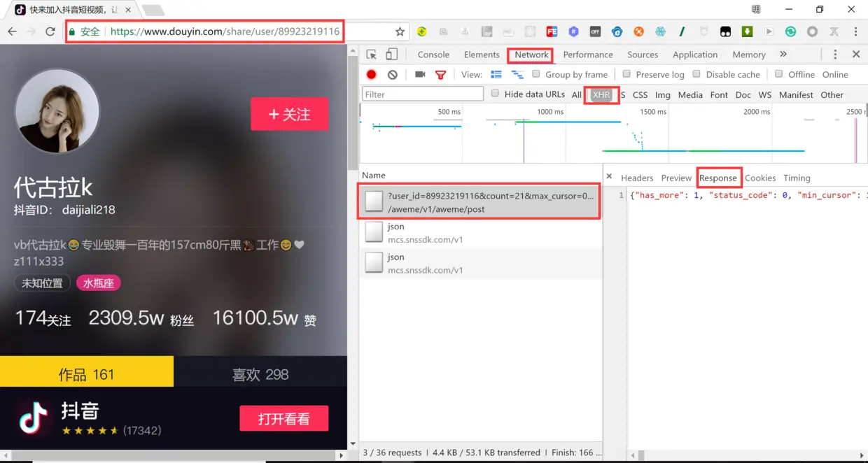Switch to the Performance tab

[x=588, y=55]
